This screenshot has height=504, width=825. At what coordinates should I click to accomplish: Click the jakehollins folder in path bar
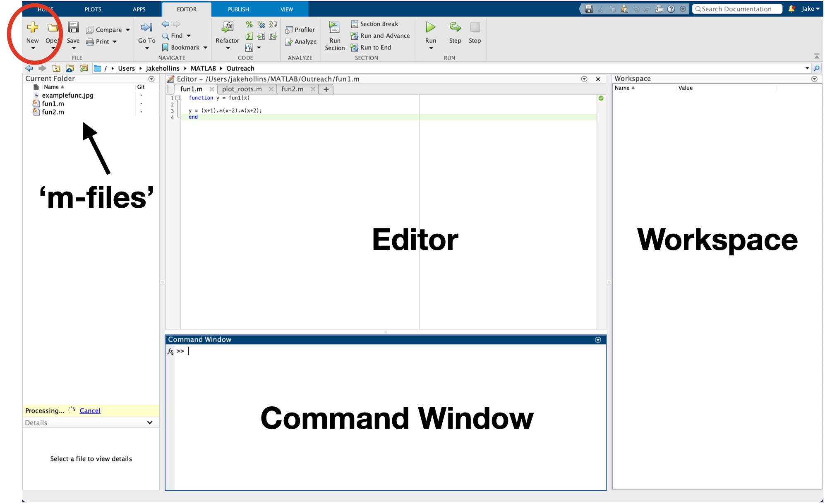[163, 68]
